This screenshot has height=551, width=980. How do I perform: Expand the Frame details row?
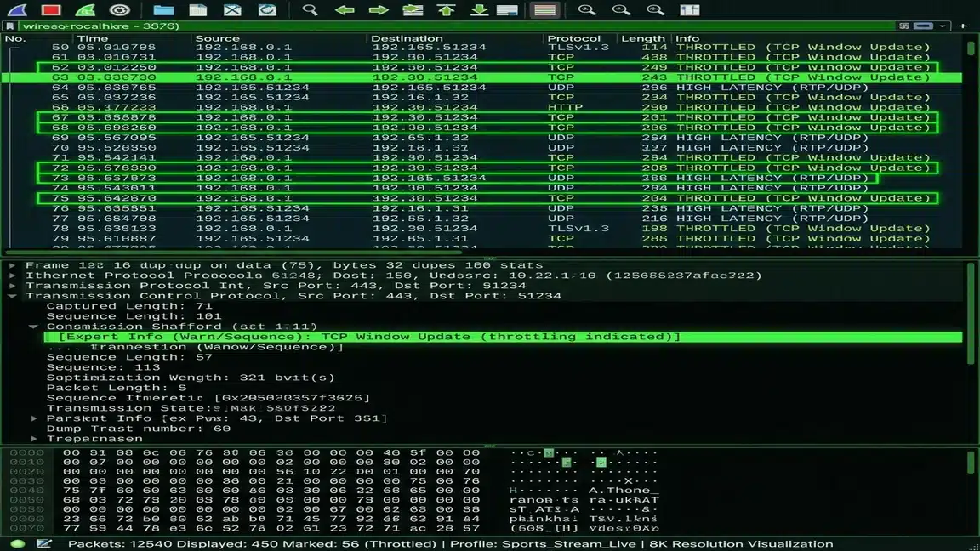(x=11, y=264)
